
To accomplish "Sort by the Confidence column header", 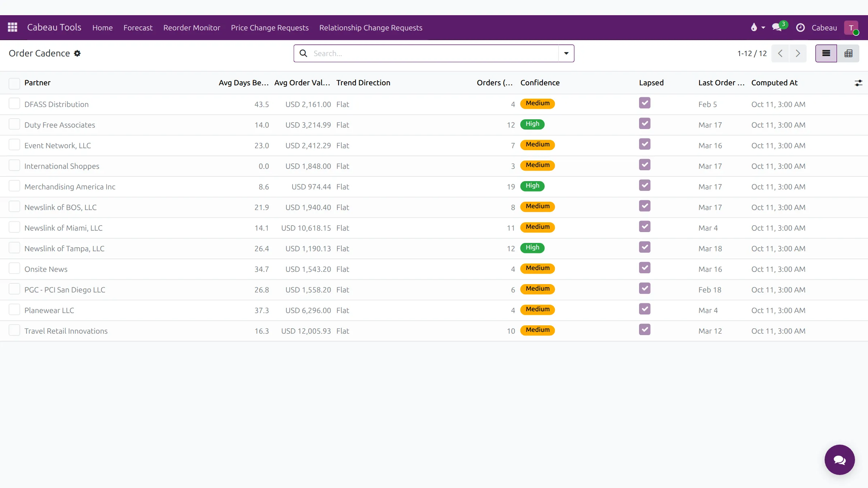I will [540, 83].
